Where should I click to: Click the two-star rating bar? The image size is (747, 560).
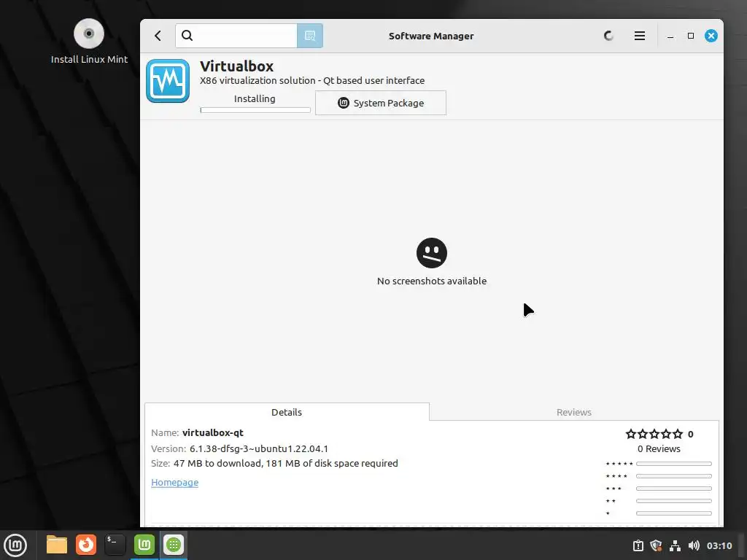point(673,501)
